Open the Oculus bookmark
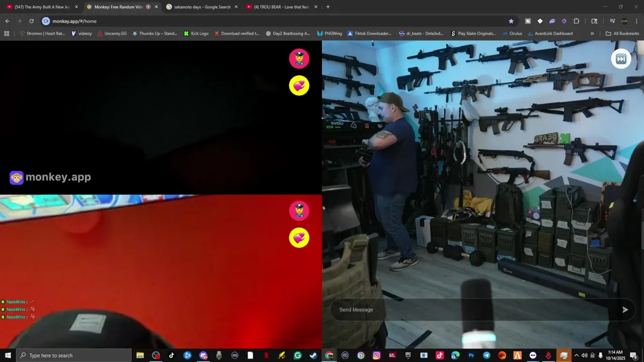The width and height of the screenshot is (644, 362). [x=512, y=34]
